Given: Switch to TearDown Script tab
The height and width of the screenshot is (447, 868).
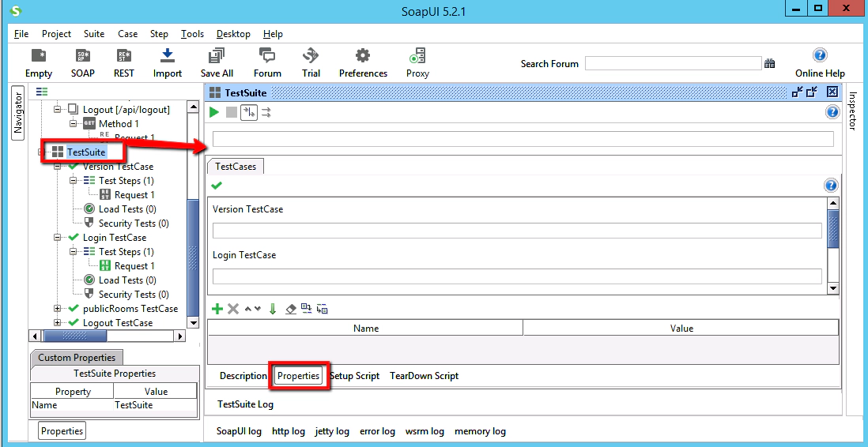Looking at the screenshot, I should click(424, 376).
